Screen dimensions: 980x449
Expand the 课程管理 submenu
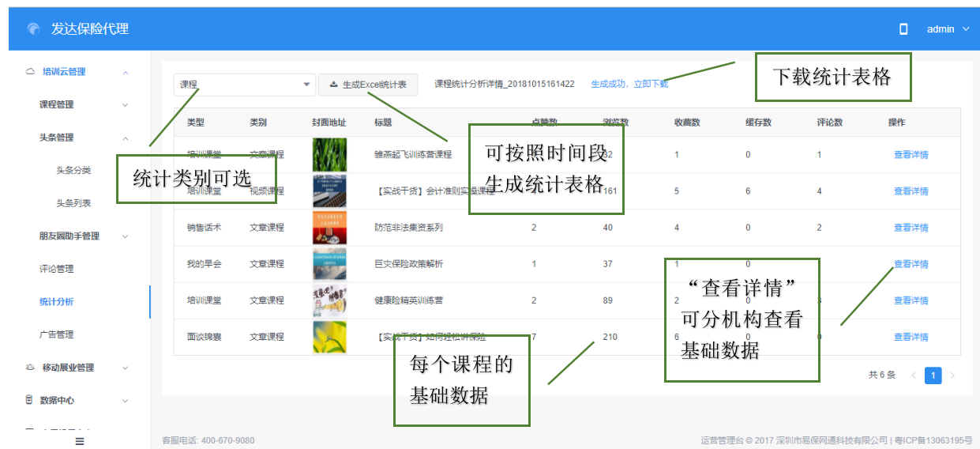[125, 104]
